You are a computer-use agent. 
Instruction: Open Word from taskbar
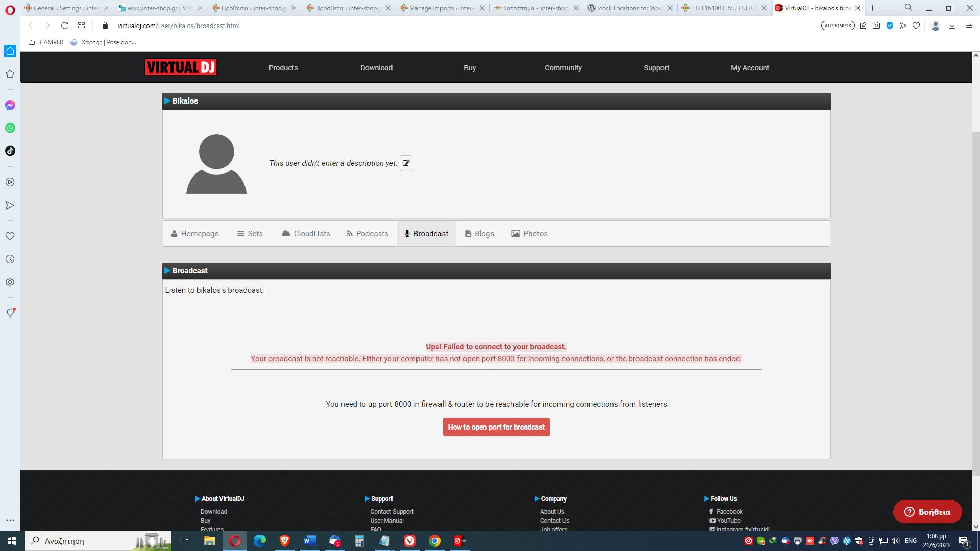[x=309, y=541]
